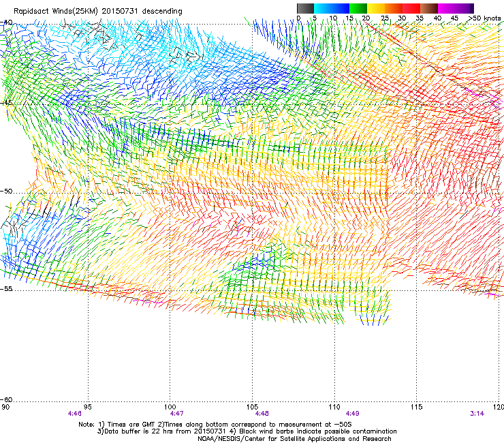This screenshot has width=504, height=443.
Task: Click the '30' label on the color scale
Action: (402, 18)
